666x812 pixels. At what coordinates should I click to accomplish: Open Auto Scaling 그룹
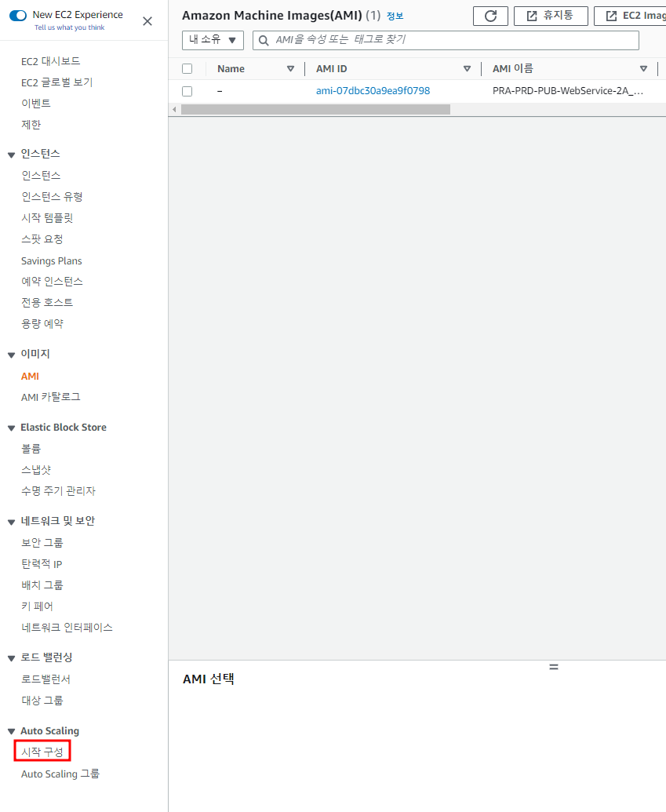(x=60, y=774)
